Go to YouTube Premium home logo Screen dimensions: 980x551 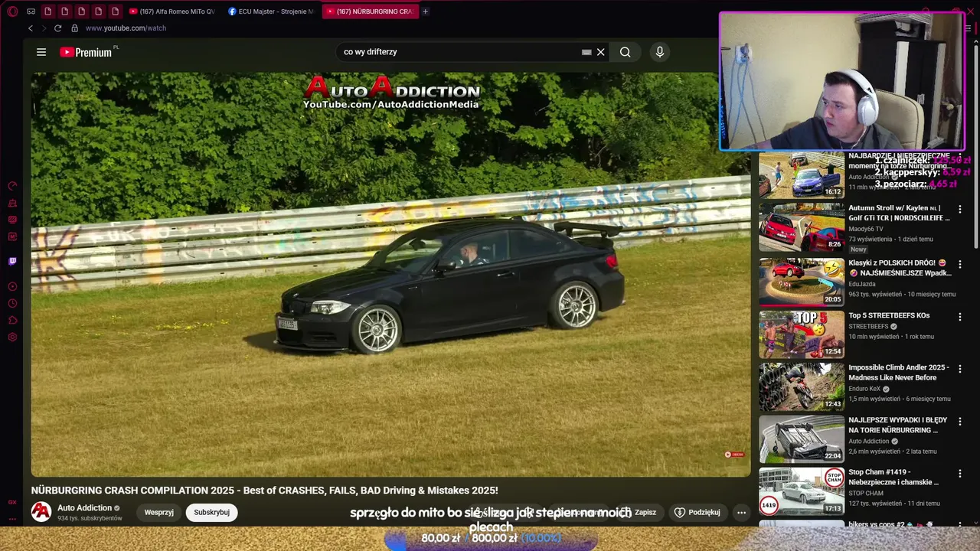click(x=87, y=52)
